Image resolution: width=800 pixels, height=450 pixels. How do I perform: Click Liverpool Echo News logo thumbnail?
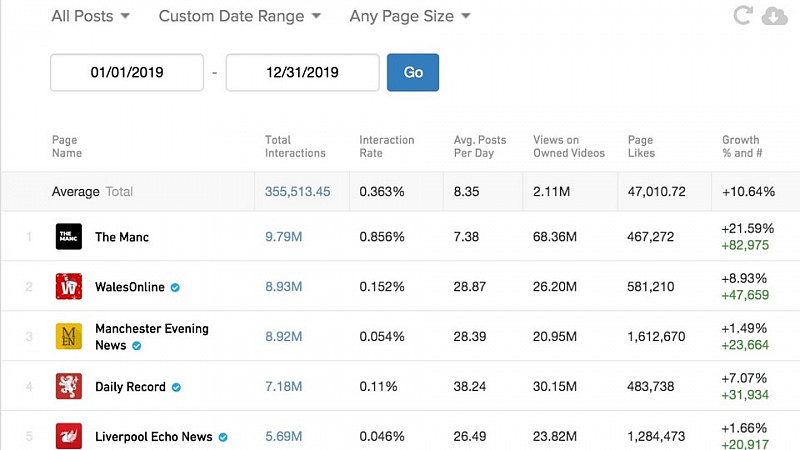tap(68, 436)
